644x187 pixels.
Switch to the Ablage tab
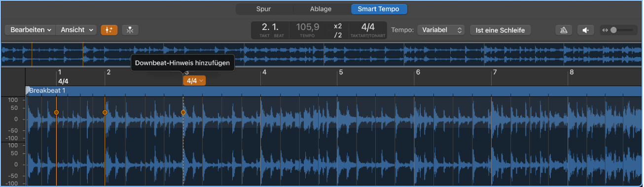tap(321, 9)
